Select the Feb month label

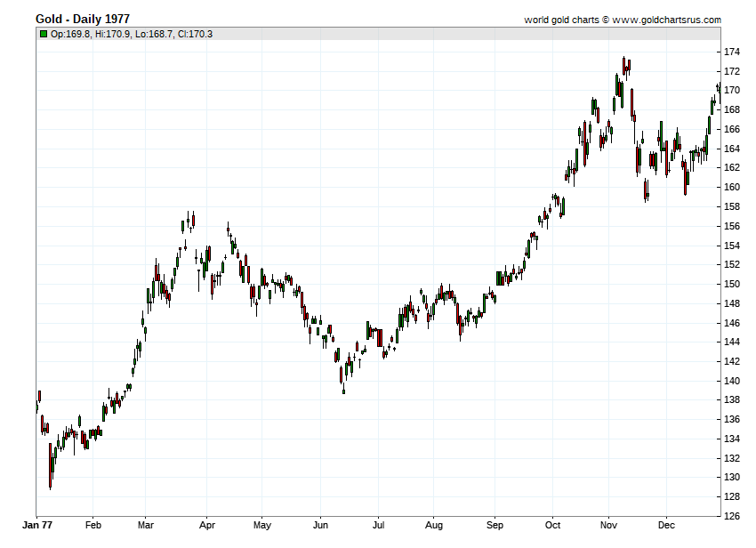click(93, 525)
